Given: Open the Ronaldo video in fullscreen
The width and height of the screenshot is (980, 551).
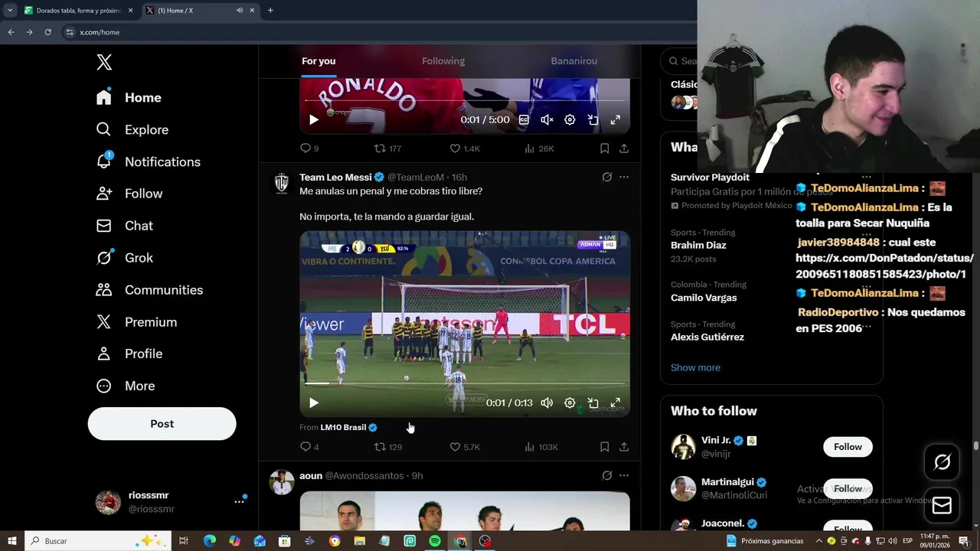Looking at the screenshot, I should point(616,120).
